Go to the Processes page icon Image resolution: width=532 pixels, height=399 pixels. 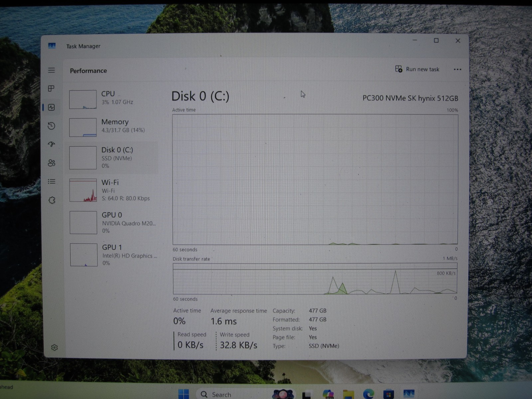coord(51,88)
